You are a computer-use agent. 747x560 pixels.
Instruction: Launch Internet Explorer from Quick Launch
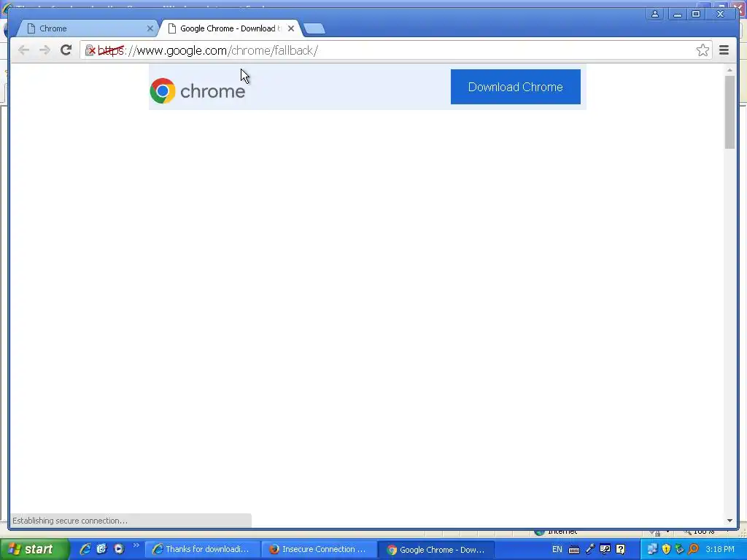85,549
